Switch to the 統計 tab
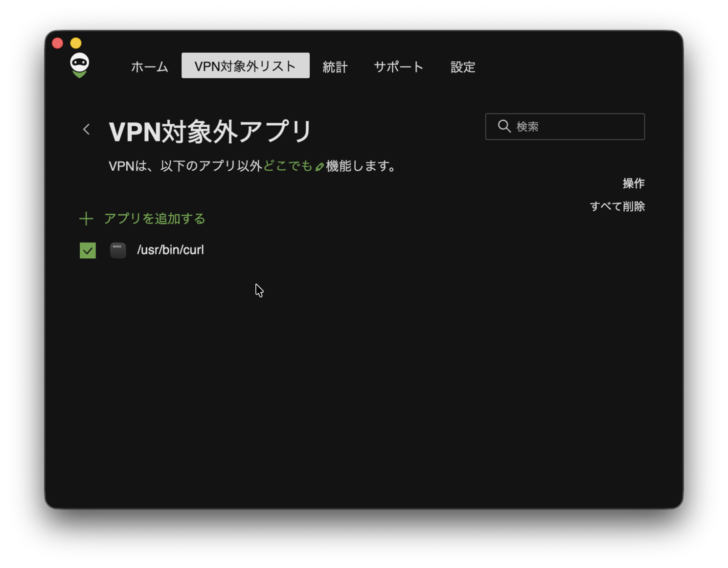 tap(335, 67)
